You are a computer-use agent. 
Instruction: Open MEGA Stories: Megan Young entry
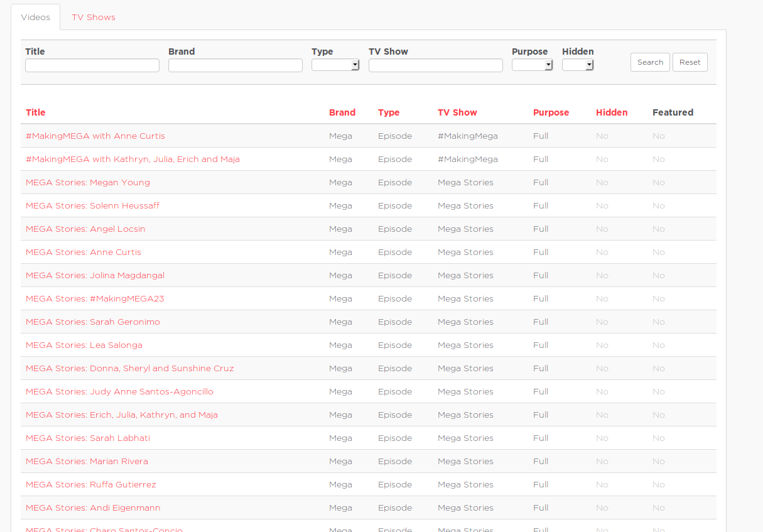click(x=88, y=182)
